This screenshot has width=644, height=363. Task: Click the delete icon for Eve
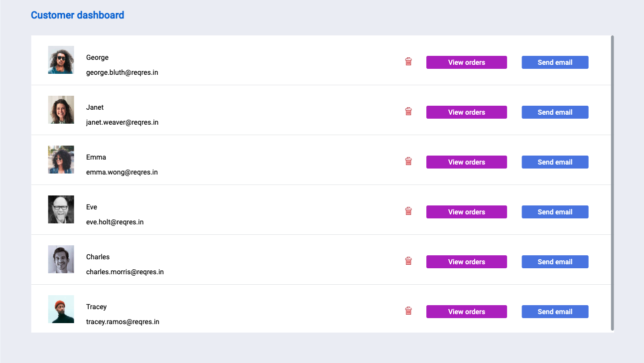[x=408, y=211]
